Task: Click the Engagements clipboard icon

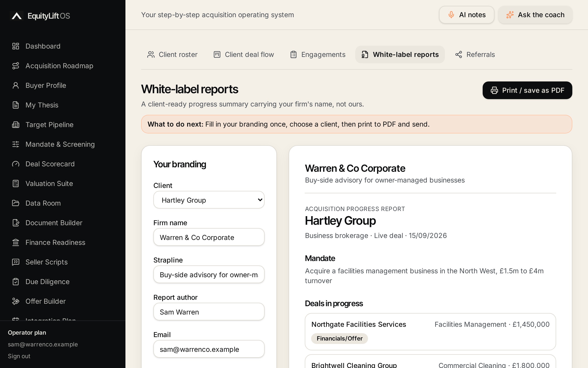Action: [294, 54]
